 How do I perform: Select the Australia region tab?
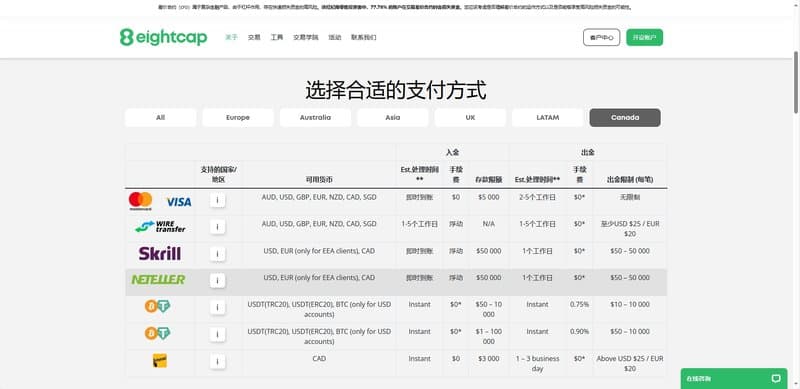click(x=315, y=117)
